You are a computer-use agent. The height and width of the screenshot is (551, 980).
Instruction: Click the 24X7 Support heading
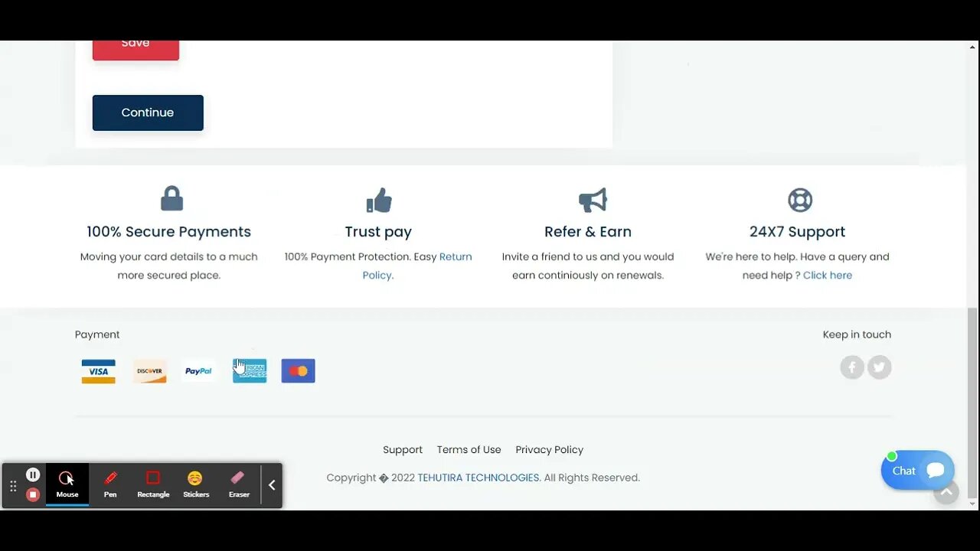[x=797, y=232]
